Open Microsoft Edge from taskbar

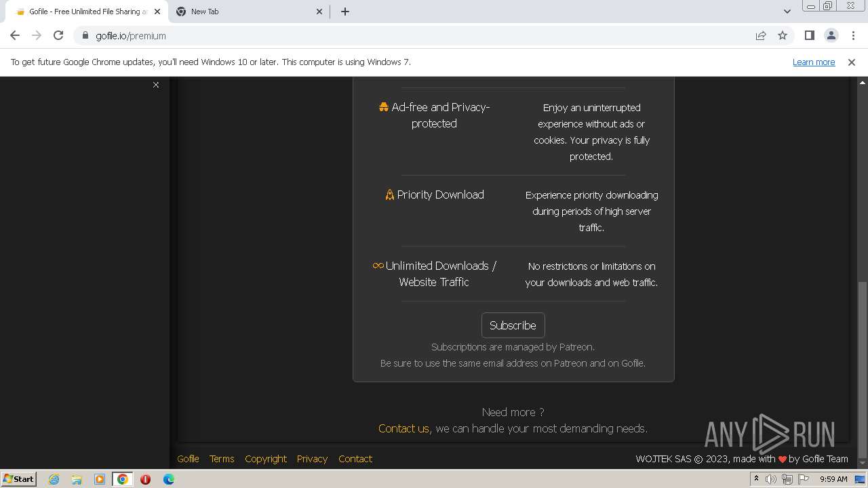(168, 479)
